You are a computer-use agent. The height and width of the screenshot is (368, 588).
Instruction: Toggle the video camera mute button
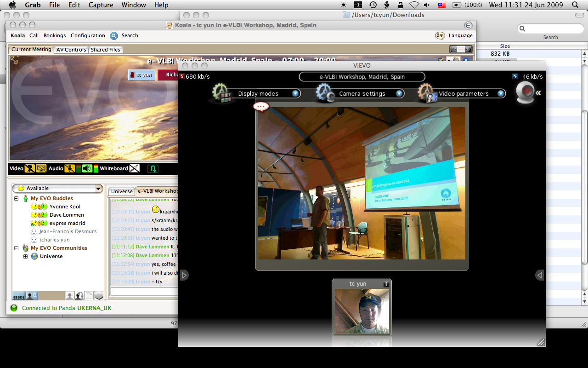coord(30,168)
